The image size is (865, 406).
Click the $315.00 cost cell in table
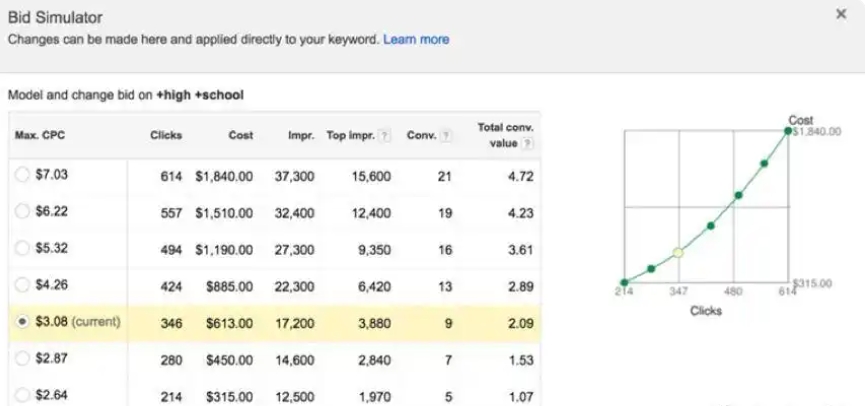[229, 397]
